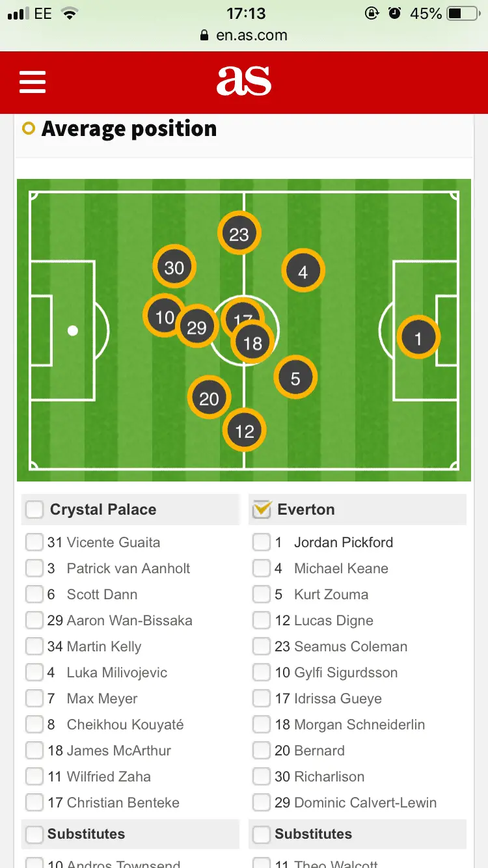The height and width of the screenshot is (868, 488).
Task: Tick the Wilfried Zaha checkbox
Action: point(34,776)
